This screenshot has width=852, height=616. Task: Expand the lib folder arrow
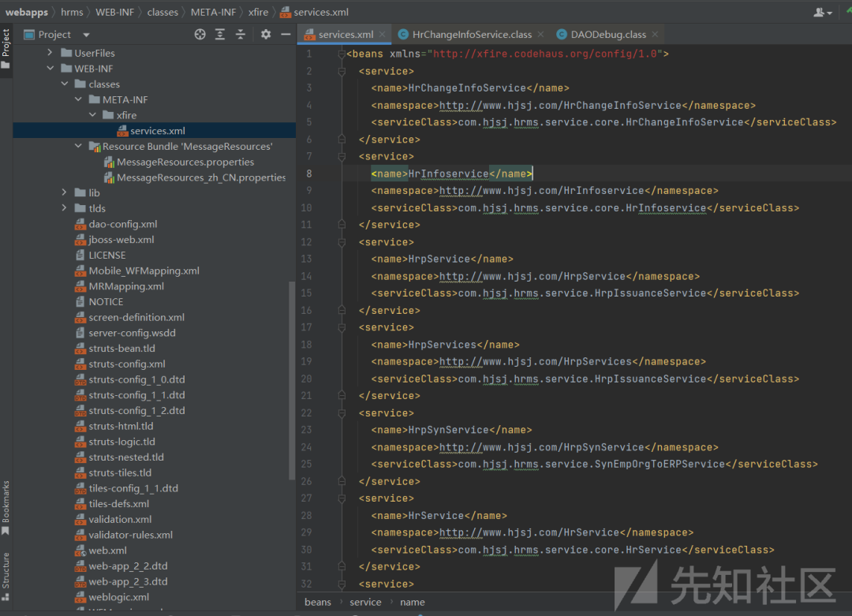click(65, 192)
